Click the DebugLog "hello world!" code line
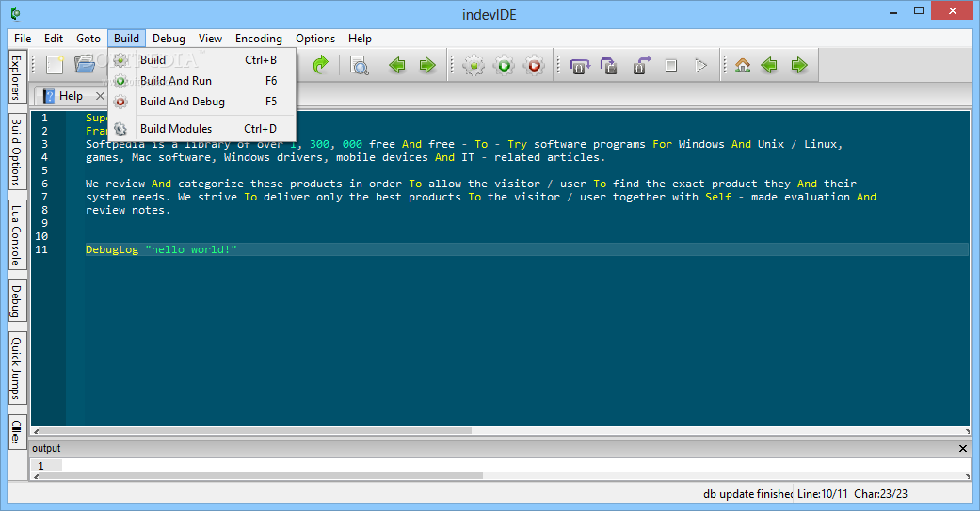 pos(161,249)
